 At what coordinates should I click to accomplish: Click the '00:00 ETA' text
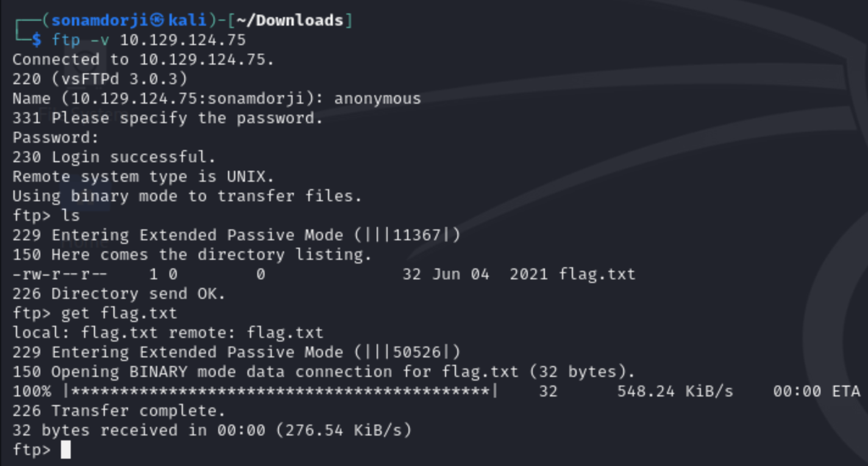point(816,392)
